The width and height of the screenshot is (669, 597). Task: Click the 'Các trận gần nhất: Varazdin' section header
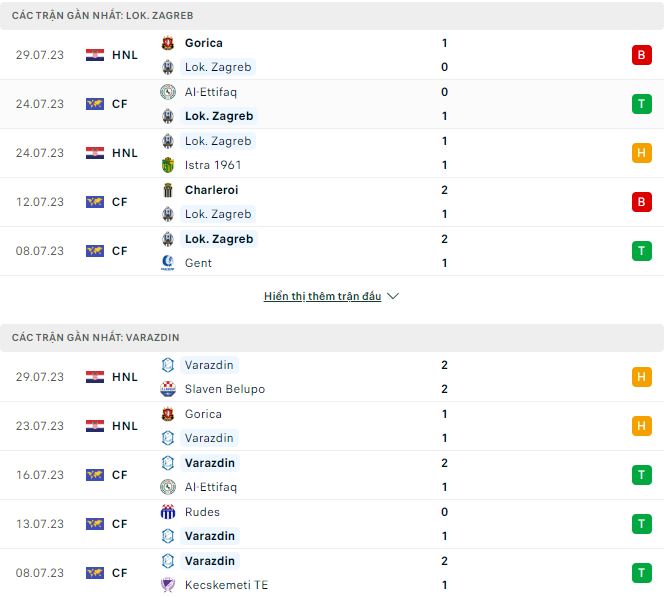(96, 338)
